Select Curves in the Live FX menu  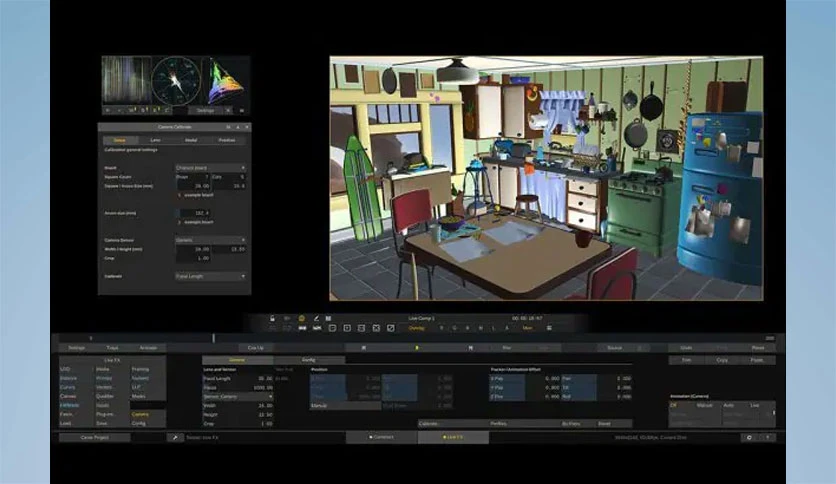68,388
